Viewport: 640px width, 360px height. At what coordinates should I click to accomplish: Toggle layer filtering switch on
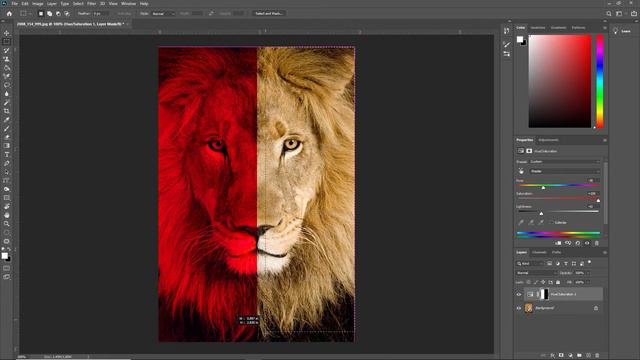tap(589, 263)
